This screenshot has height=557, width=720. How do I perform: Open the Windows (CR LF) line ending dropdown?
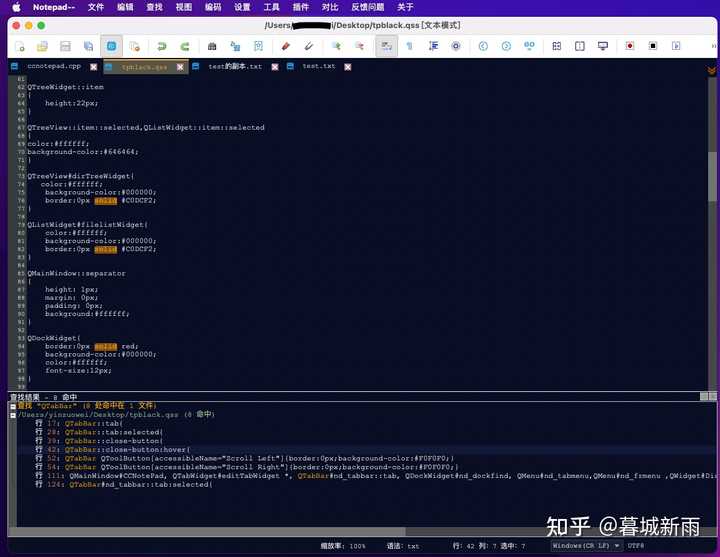pos(586,546)
